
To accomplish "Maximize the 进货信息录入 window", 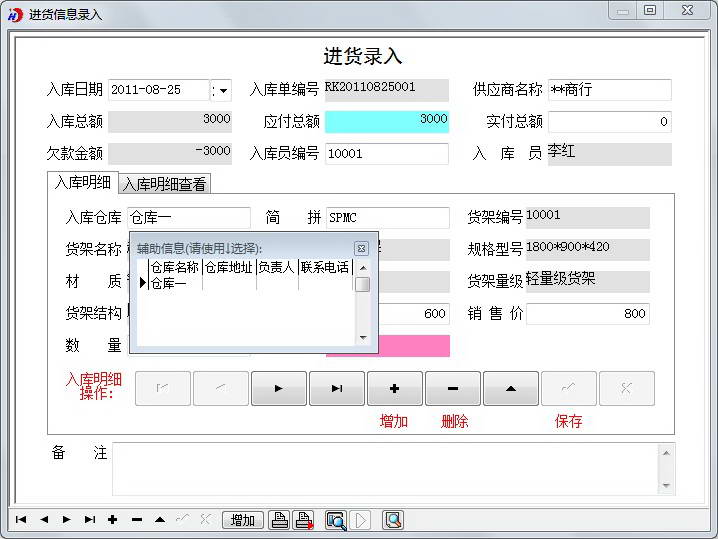I will coord(650,10).
